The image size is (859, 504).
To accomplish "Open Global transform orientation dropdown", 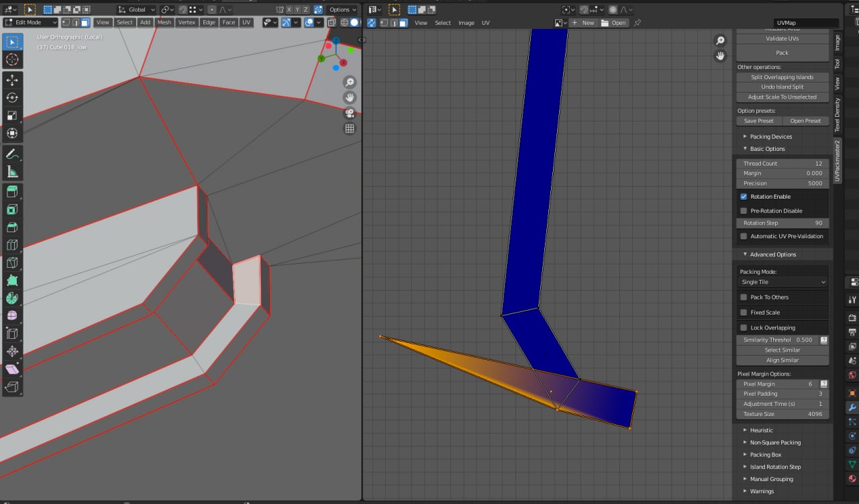I will pos(136,9).
